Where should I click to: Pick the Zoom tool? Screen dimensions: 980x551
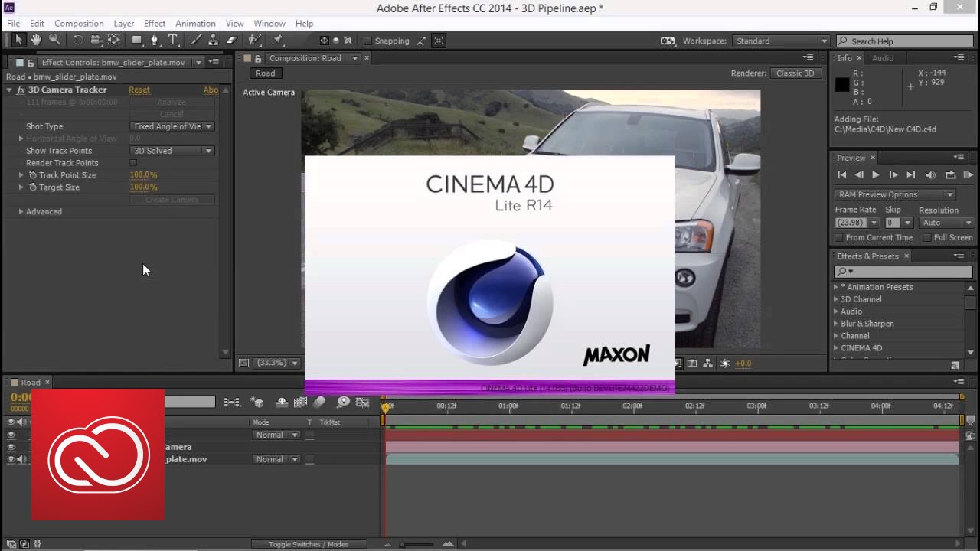(54, 40)
